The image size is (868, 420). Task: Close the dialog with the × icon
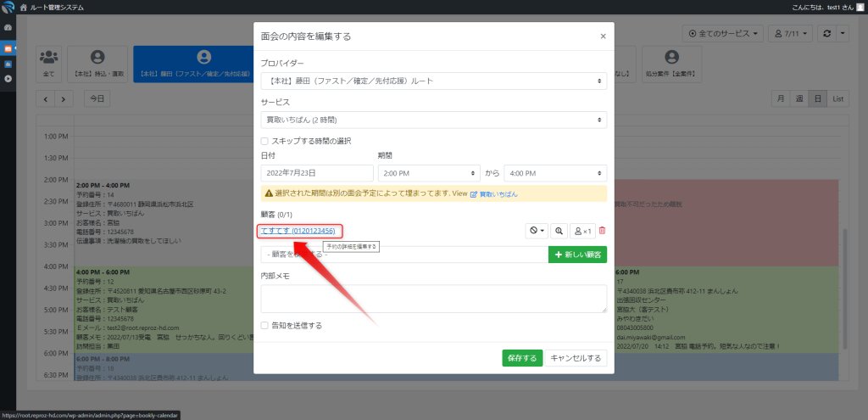click(x=603, y=36)
